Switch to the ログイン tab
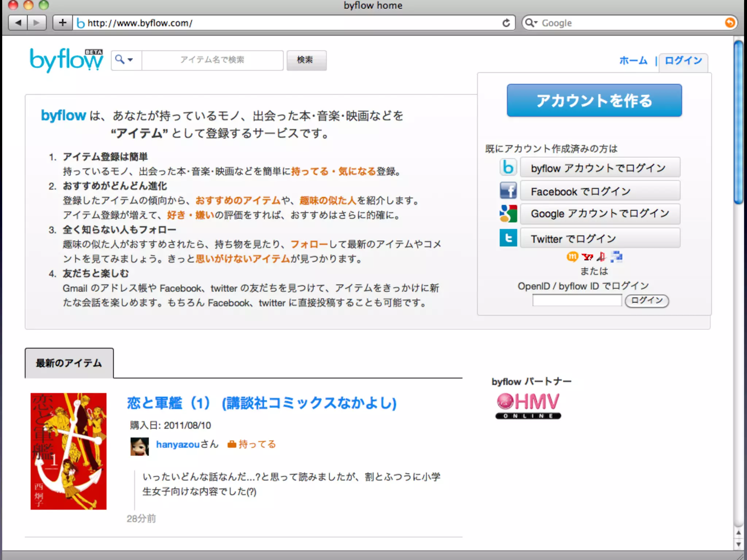The width and height of the screenshot is (747, 560). coord(683,61)
